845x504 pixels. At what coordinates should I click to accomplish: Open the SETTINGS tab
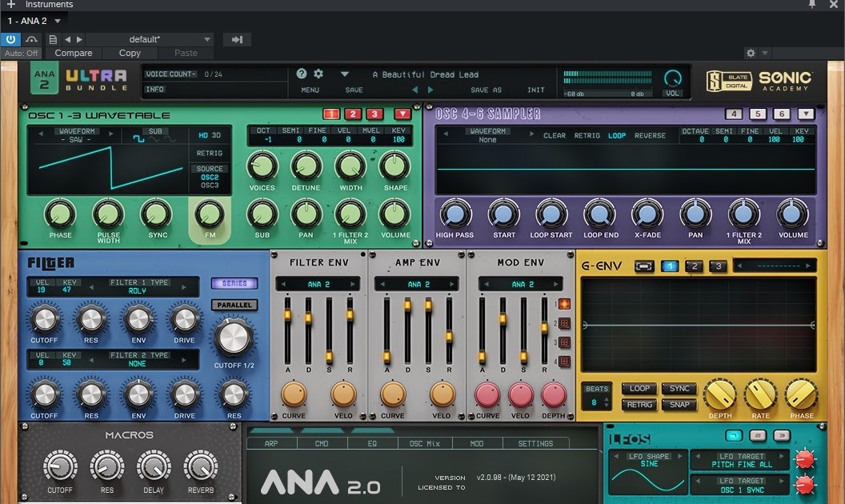click(x=535, y=443)
